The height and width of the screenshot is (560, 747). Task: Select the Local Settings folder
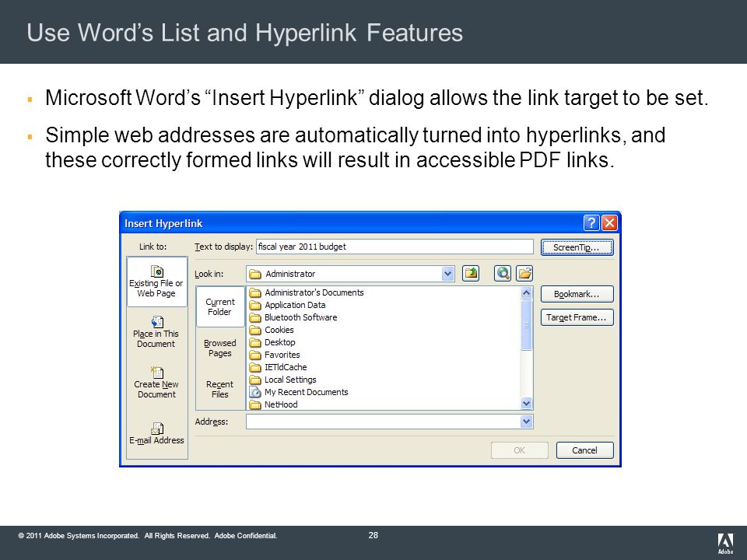[x=283, y=380]
